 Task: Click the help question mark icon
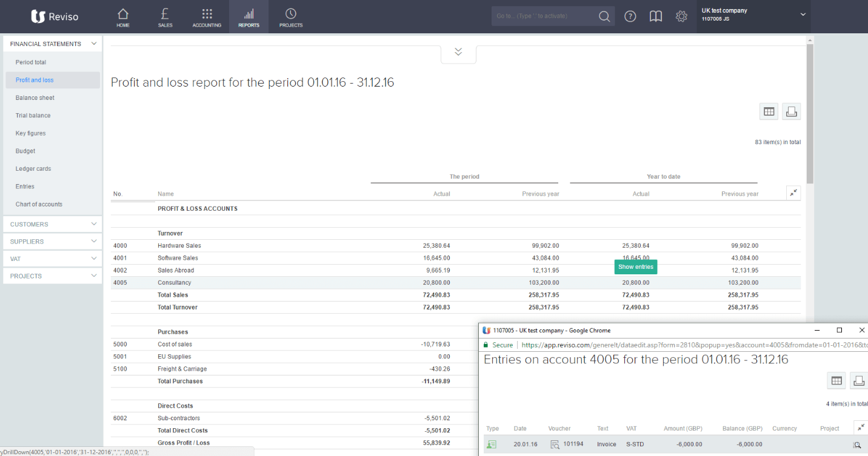(630, 16)
